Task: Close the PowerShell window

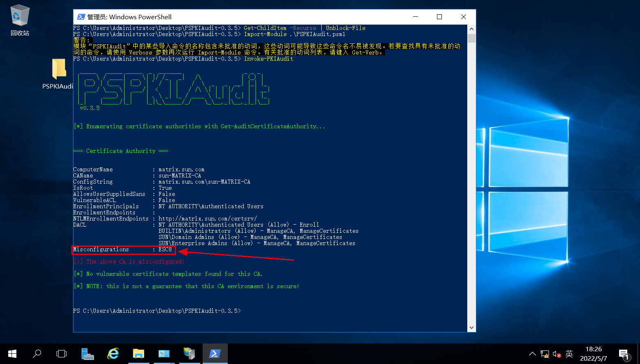Action: pos(464,17)
